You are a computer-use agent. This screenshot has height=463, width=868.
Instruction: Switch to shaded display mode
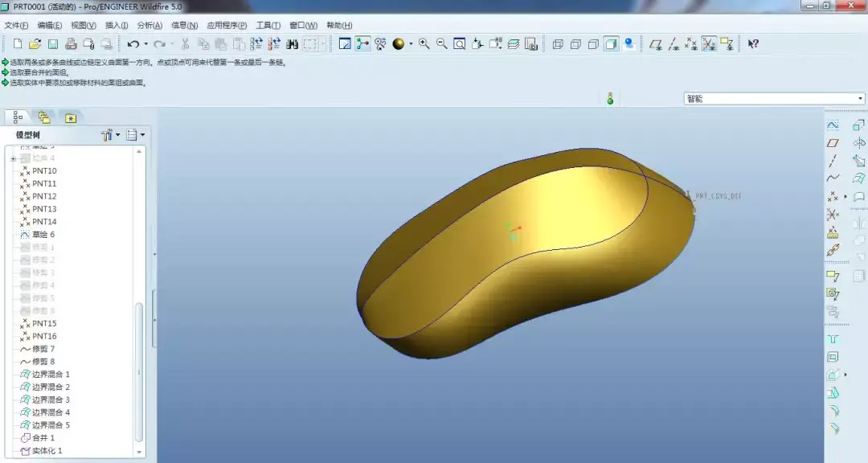click(611, 43)
